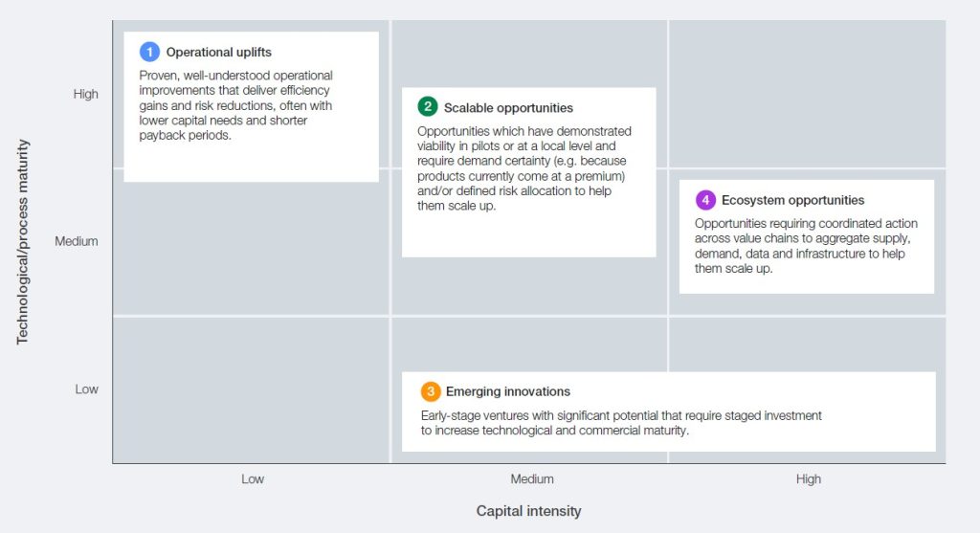This screenshot has width=980, height=533.
Task: Click the Ecosystem opportunities description paragraph
Action: click(802, 246)
